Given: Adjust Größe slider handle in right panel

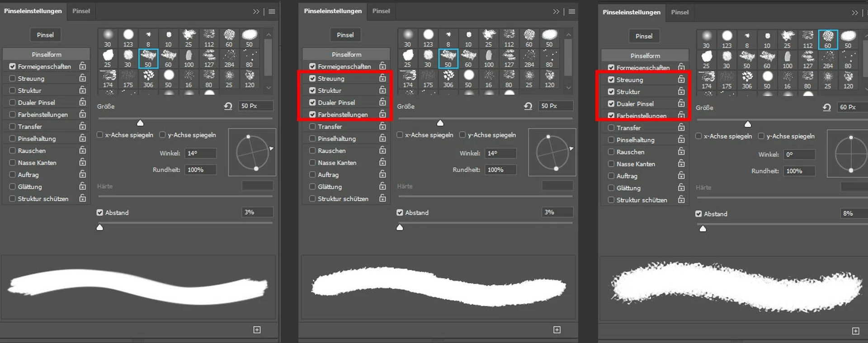Looking at the screenshot, I should pos(748,124).
